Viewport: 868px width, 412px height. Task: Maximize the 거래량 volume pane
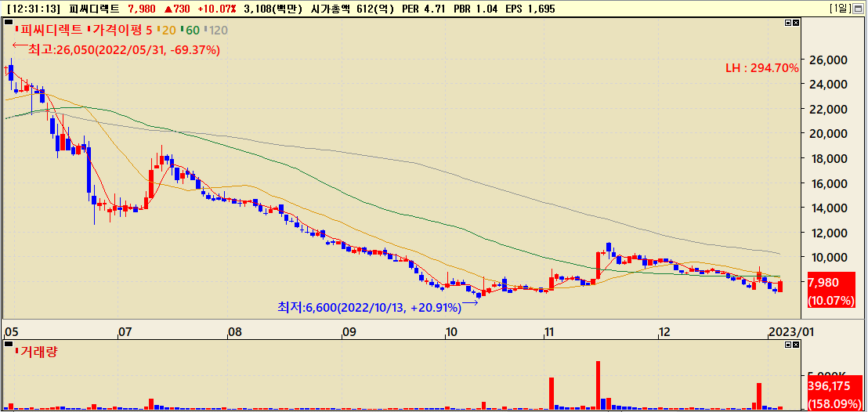tap(788, 345)
